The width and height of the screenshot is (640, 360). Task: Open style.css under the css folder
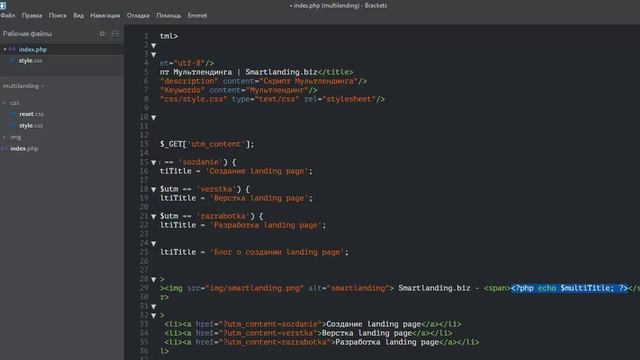pyautogui.click(x=31, y=126)
